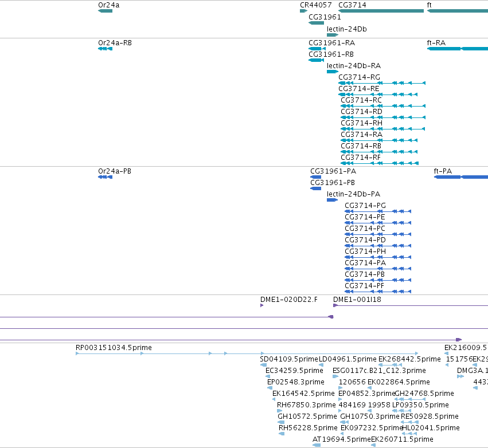
Task: Click the lectin-24Db-RA transcript
Action: (333, 72)
